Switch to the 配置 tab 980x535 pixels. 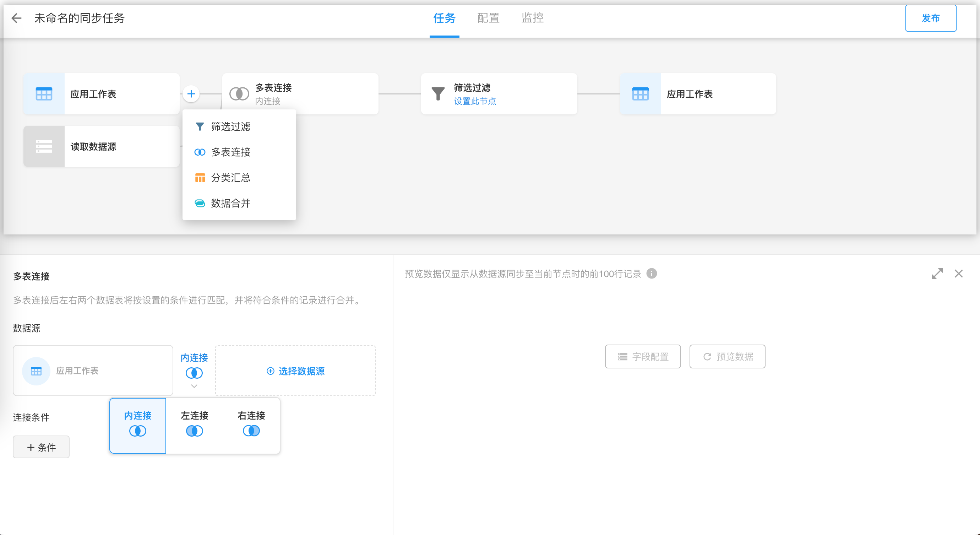coord(488,18)
